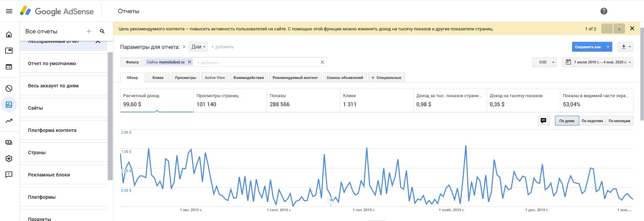Open the USD currency dropdown

coord(544,62)
